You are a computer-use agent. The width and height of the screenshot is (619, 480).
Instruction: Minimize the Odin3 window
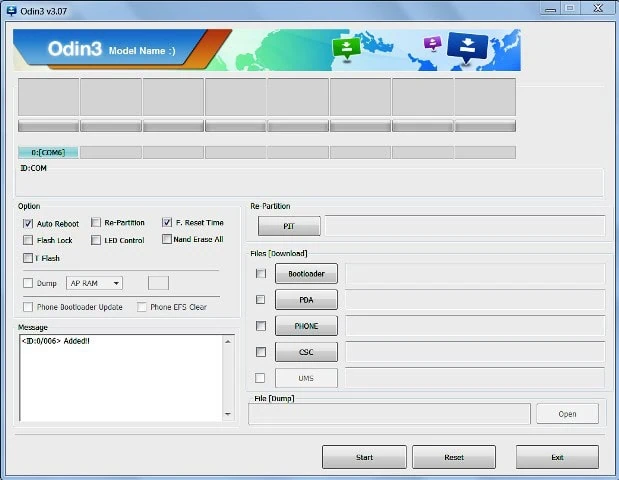550,9
